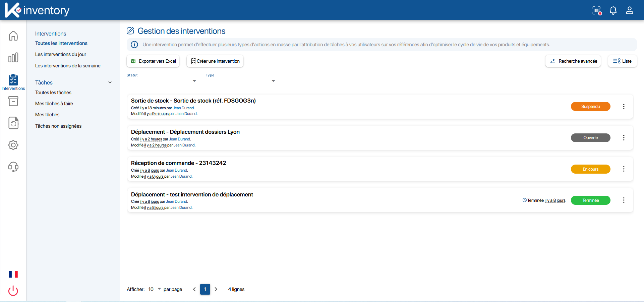Open the barcode scanner icon in header

click(597, 10)
